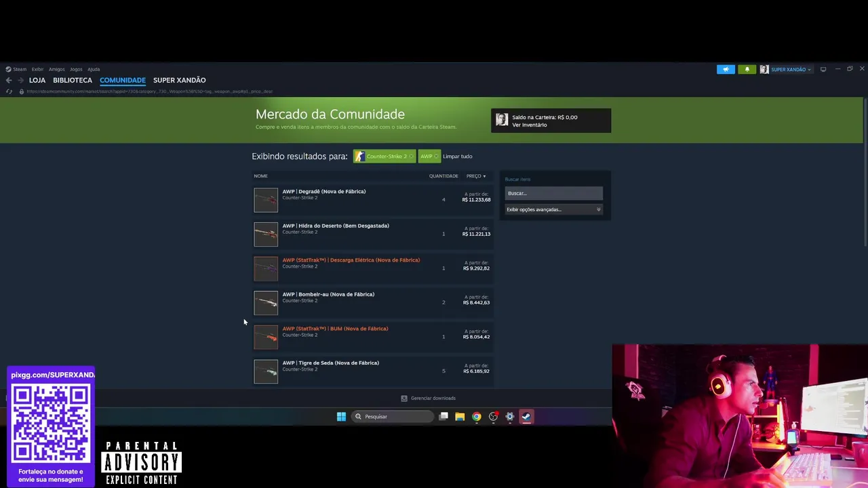Click the Super Xandão avatar in title bar
The image size is (868, 488).
[x=764, y=69]
